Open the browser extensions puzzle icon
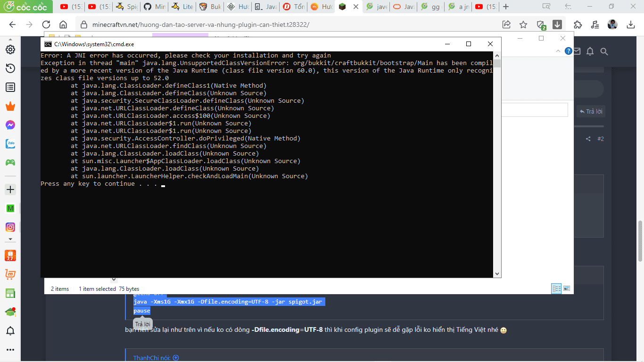This screenshot has height=362, width=644. 578,25
